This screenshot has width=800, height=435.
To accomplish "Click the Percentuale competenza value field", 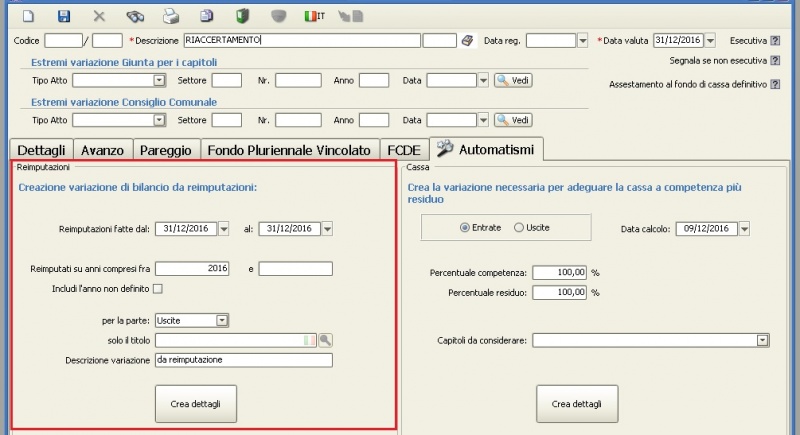I will (559, 273).
